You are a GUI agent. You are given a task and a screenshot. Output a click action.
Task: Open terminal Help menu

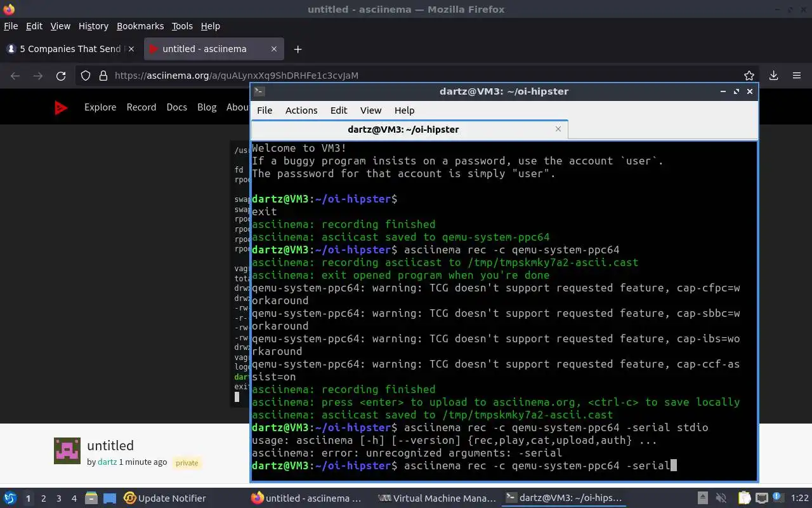[404, 110]
